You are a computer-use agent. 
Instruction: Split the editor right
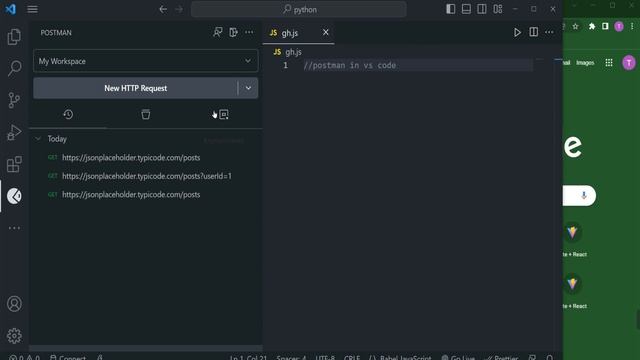pos(533,32)
